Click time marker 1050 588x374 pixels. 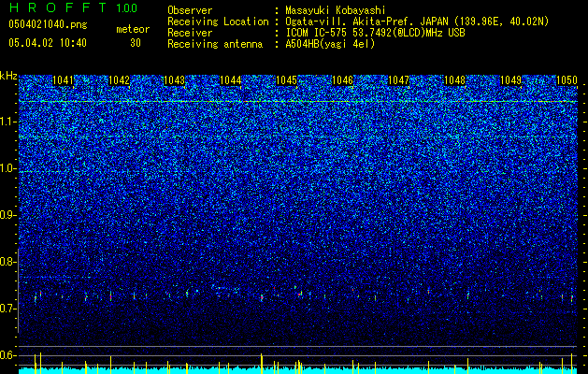tap(566, 80)
